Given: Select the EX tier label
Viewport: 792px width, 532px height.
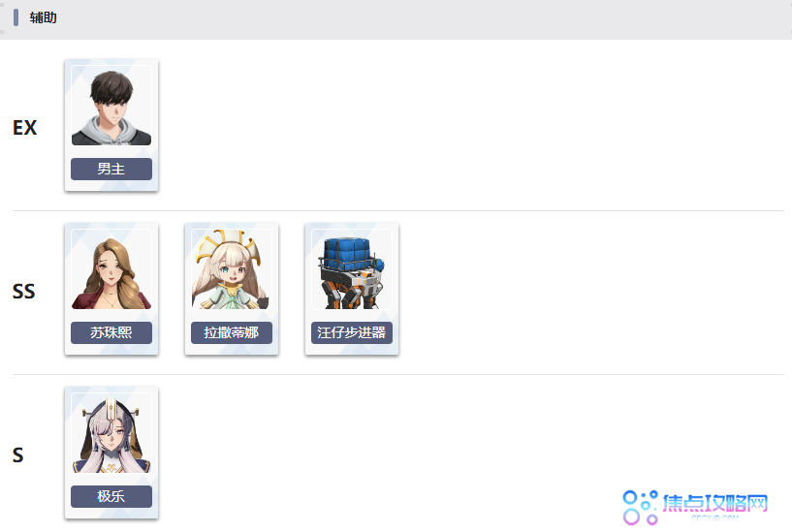Looking at the screenshot, I should coord(25,128).
